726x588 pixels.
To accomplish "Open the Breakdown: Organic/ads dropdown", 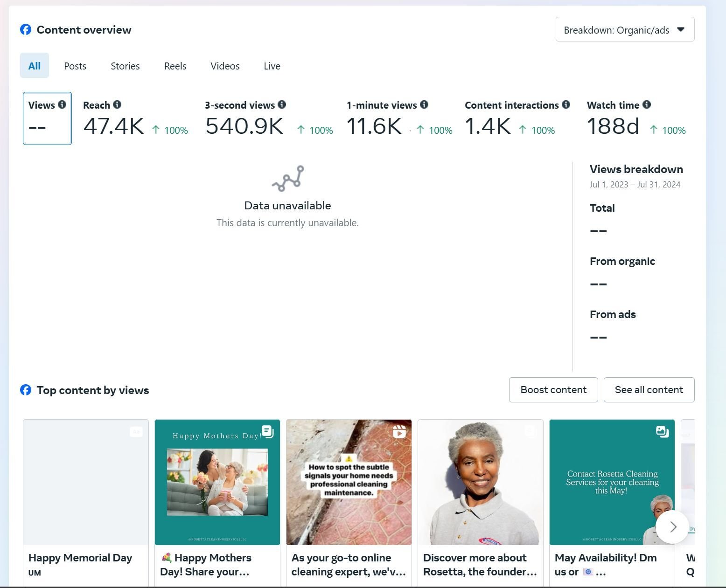I will click(x=625, y=30).
